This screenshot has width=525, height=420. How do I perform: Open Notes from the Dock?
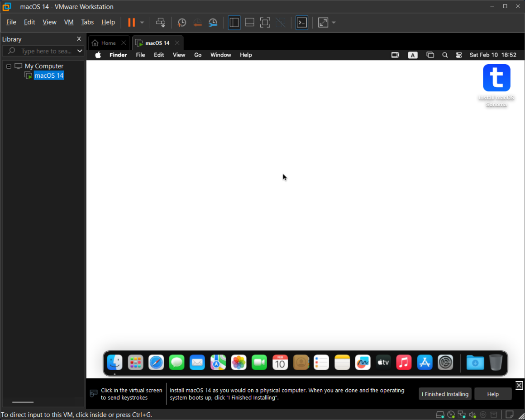tap(342, 363)
